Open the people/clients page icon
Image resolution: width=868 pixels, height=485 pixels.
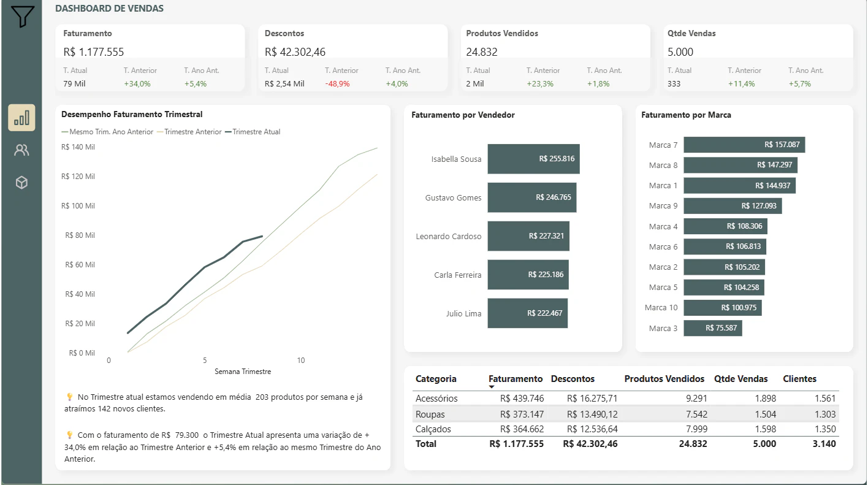tap(21, 150)
